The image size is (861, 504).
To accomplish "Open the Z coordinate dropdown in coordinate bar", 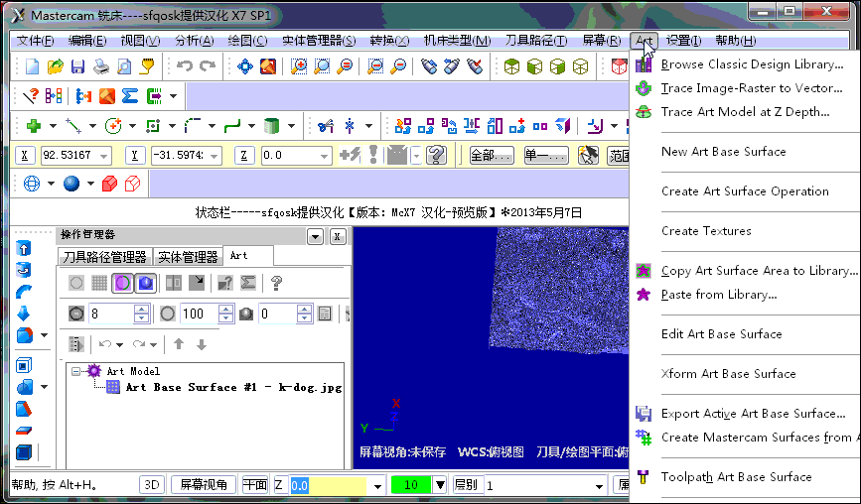I will tap(325, 157).
